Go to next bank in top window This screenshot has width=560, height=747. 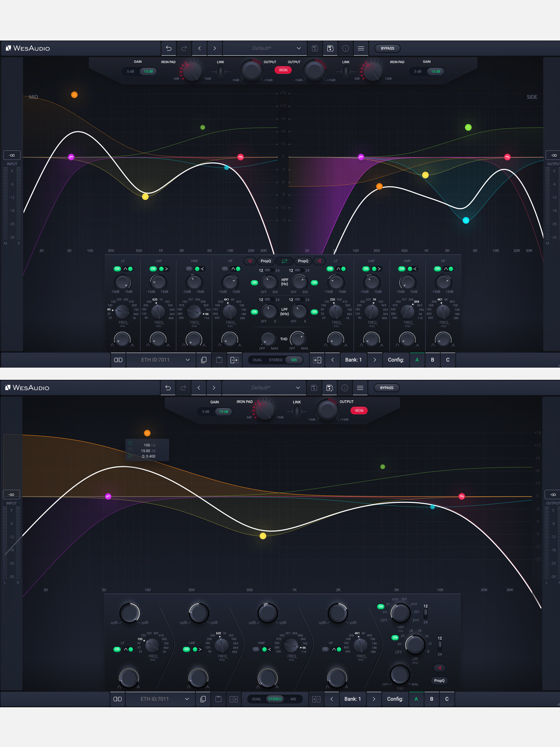click(x=375, y=360)
